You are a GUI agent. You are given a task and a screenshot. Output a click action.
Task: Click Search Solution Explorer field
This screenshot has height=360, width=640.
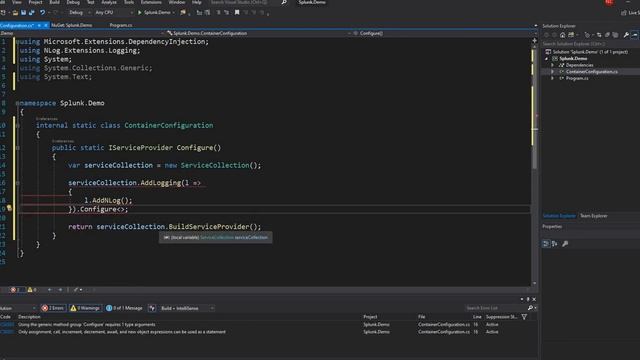click(x=590, y=44)
